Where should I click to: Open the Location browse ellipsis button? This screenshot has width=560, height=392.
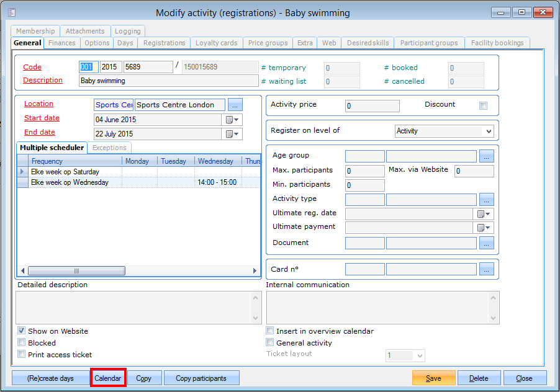coord(235,105)
